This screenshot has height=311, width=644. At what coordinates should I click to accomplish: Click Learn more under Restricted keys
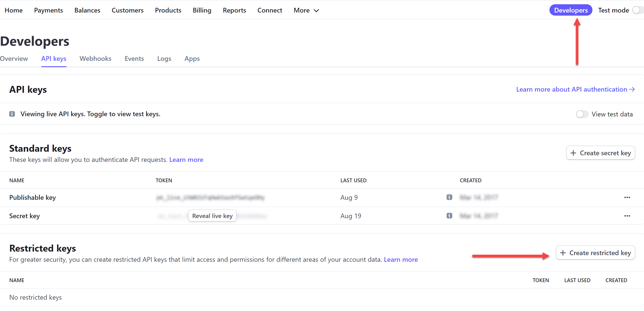coord(401,259)
